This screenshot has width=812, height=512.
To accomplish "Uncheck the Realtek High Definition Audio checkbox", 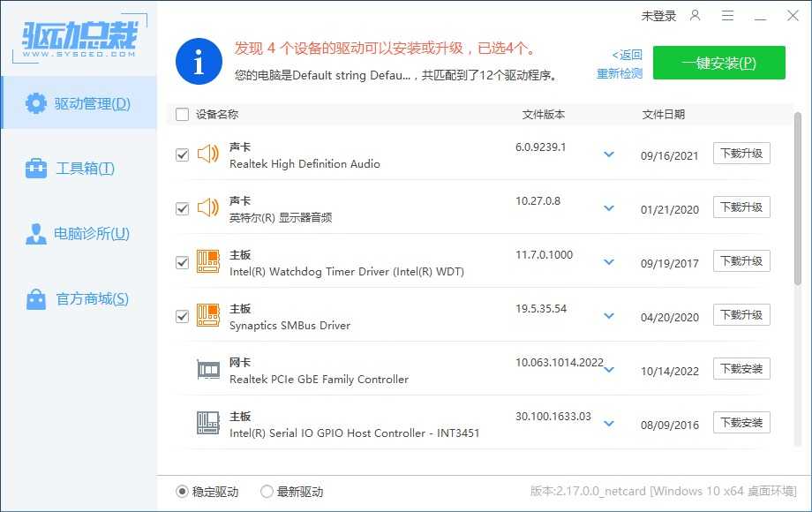I will point(182,154).
